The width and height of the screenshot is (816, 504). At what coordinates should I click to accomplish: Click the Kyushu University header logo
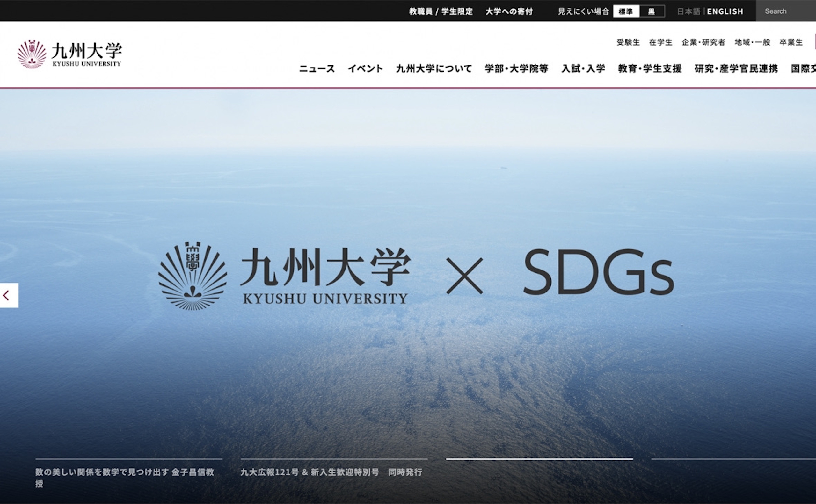pyautogui.click(x=70, y=54)
